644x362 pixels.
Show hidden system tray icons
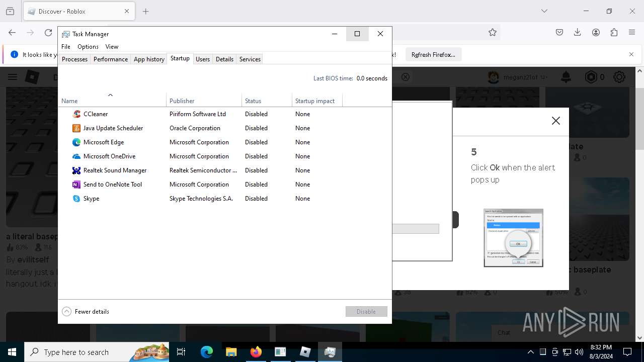531,352
